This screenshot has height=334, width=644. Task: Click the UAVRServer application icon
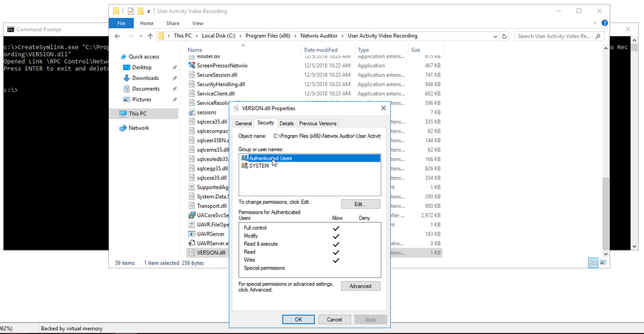pyautogui.click(x=191, y=234)
